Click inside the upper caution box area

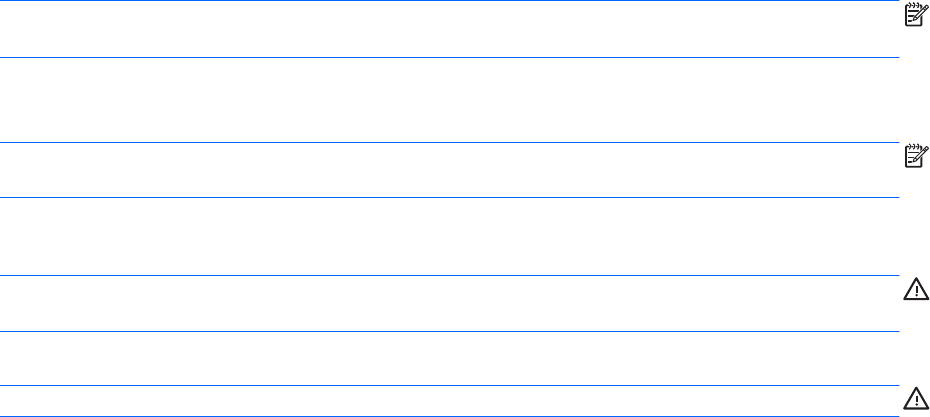pyautogui.click(x=448, y=304)
